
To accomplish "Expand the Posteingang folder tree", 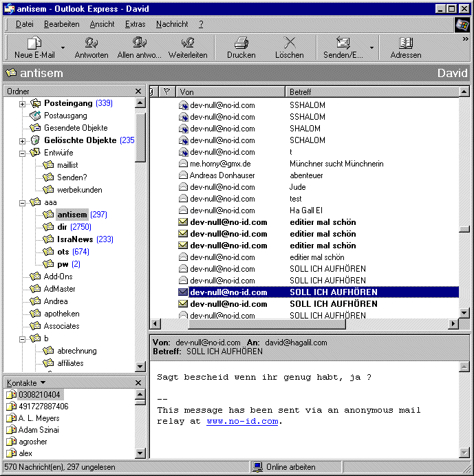I will click(22, 104).
